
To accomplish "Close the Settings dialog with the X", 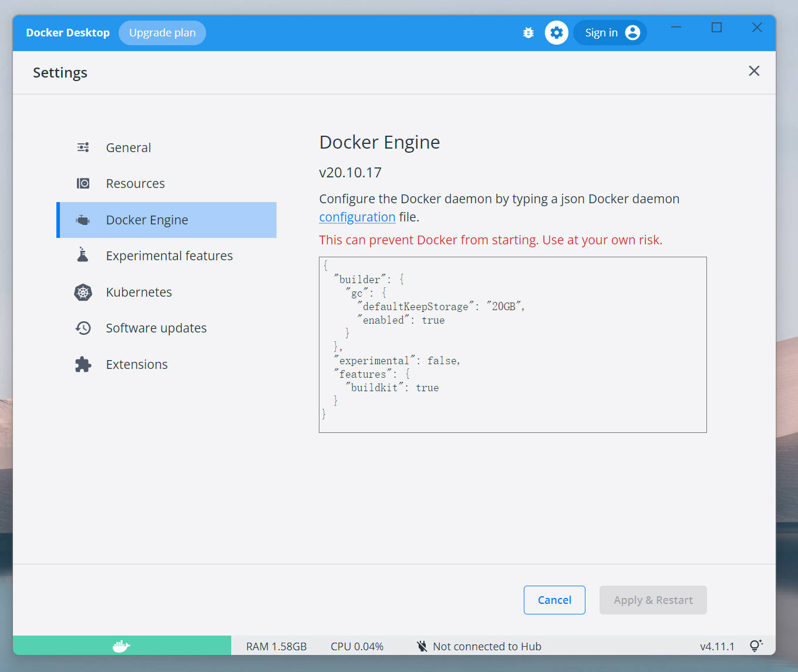I will [x=754, y=71].
